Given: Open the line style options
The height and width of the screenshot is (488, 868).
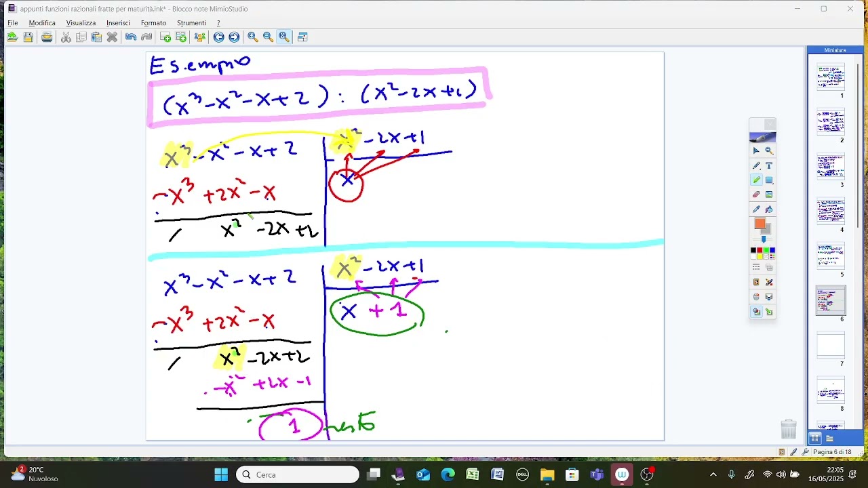Looking at the screenshot, I should [x=756, y=268].
